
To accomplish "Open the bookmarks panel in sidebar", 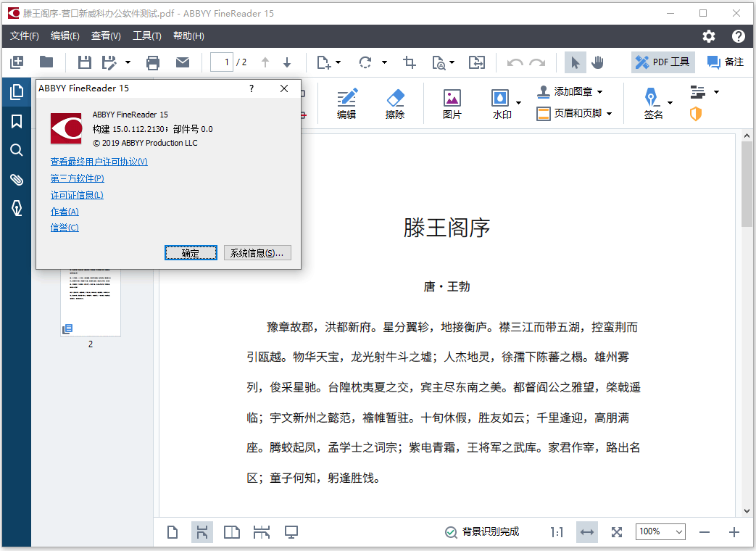I will (16, 121).
